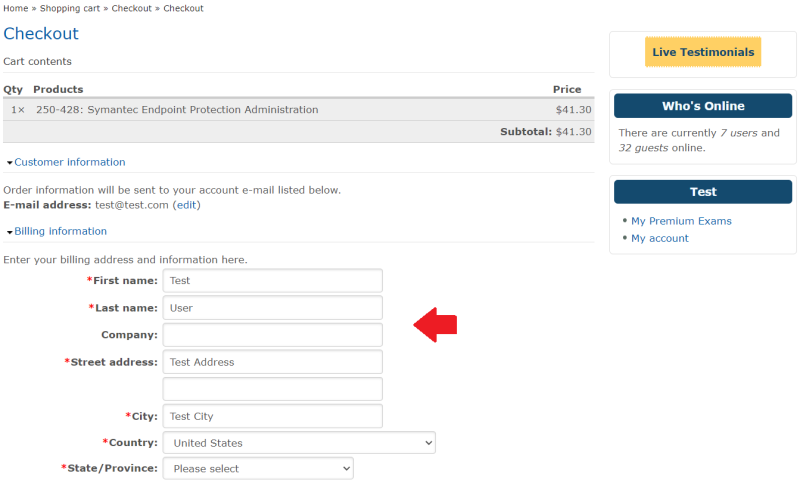Viewport: 800px width, 480px height.
Task: Focus the empty Company field
Action: [272, 335]
